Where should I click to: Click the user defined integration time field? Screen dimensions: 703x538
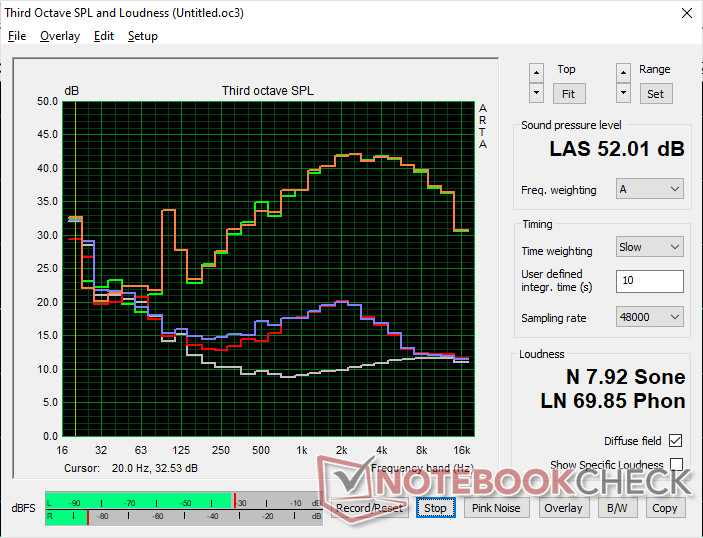click(650, 281)
